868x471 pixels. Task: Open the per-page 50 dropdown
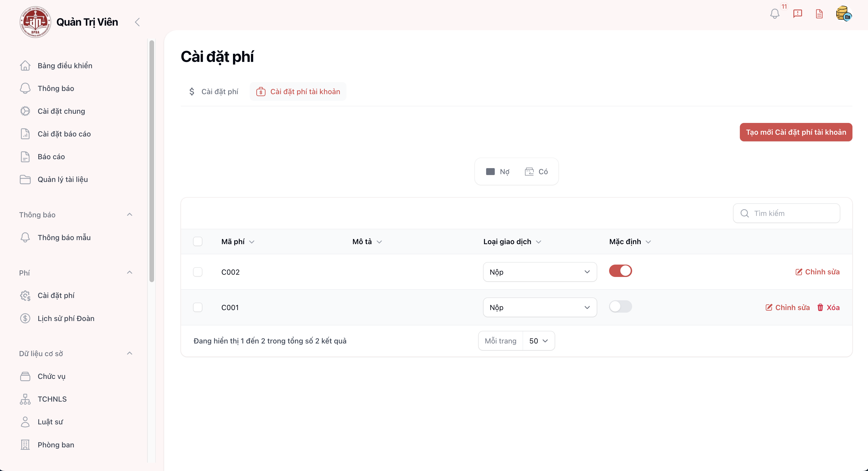(538, 341)
